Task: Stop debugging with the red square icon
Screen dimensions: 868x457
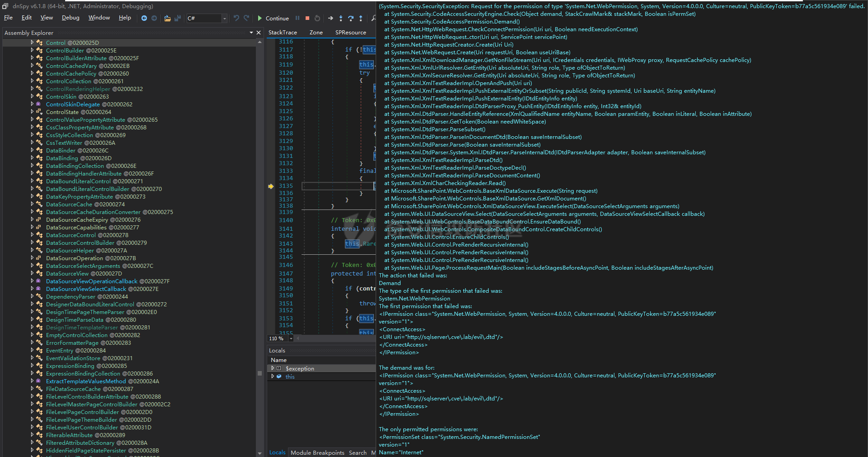Action: pos(307,18)
